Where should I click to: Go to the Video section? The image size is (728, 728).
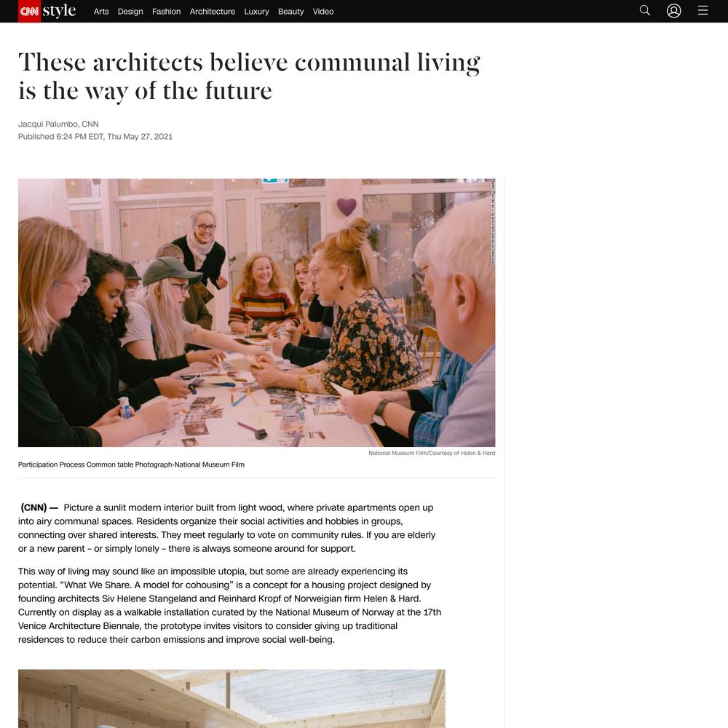coord(323,12)
